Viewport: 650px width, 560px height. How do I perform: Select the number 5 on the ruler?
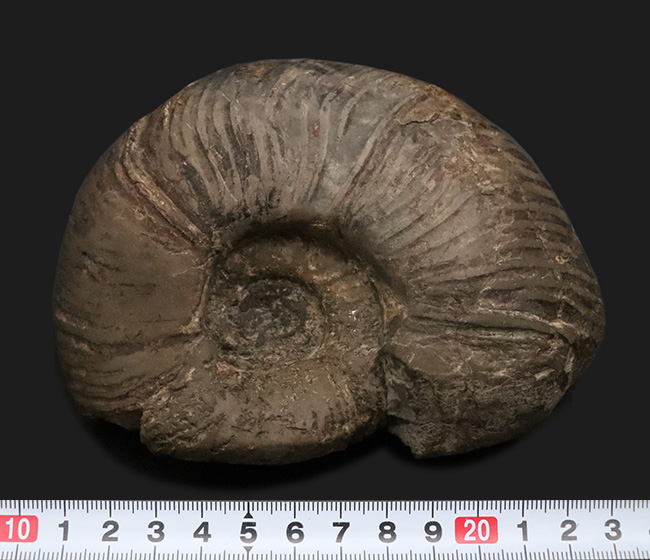click(x=247, y=530)
